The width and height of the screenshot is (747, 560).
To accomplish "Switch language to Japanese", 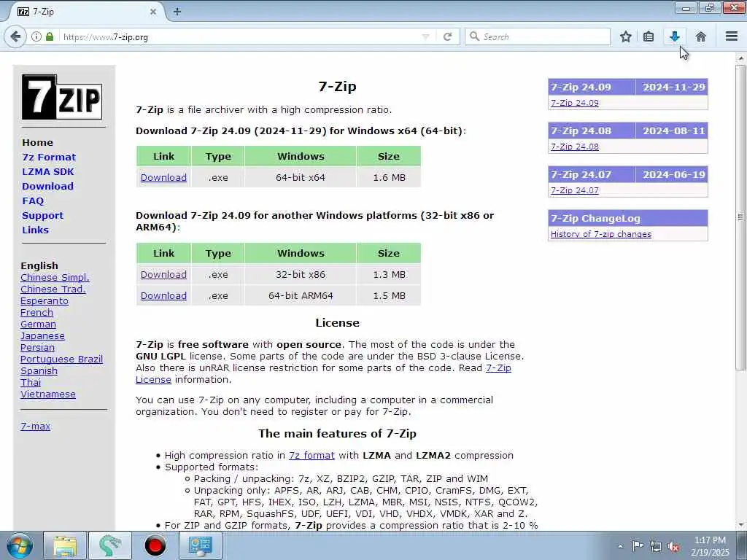I will pos(42,335).
